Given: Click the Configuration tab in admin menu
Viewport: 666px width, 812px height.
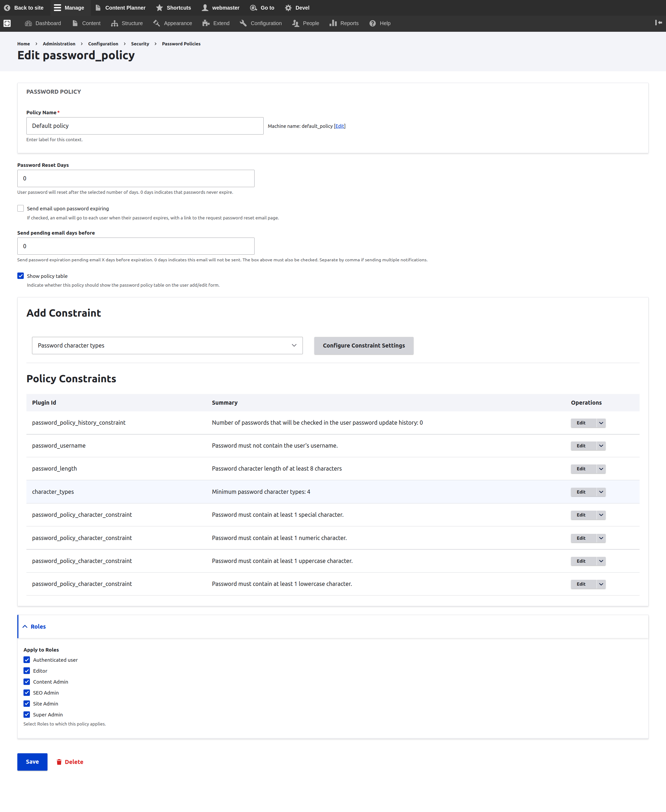Looking at the screenshot, I should point(265,23).
